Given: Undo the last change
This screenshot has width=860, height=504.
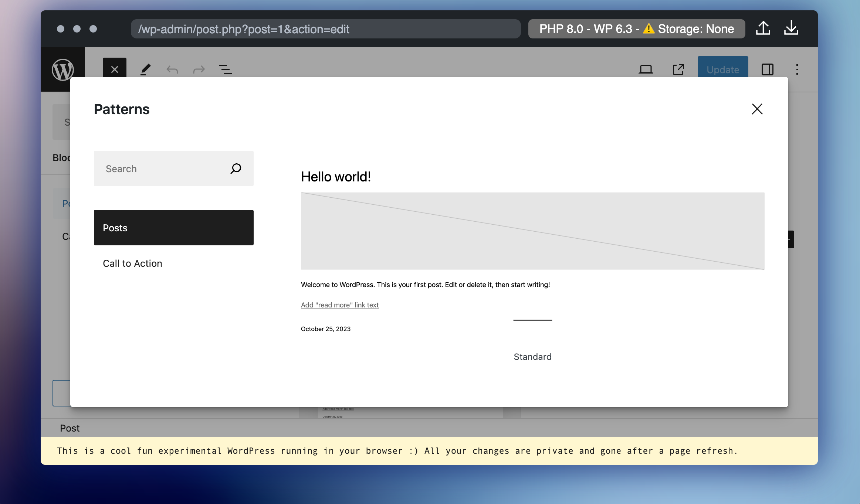Looking at the screenshot, I should pyautogui.click(x=172, y=69).
